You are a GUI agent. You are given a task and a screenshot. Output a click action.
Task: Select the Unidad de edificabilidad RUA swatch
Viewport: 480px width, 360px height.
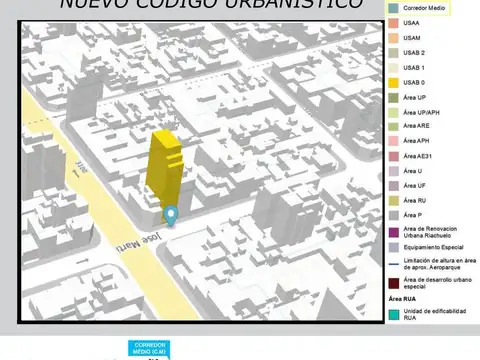393,315
